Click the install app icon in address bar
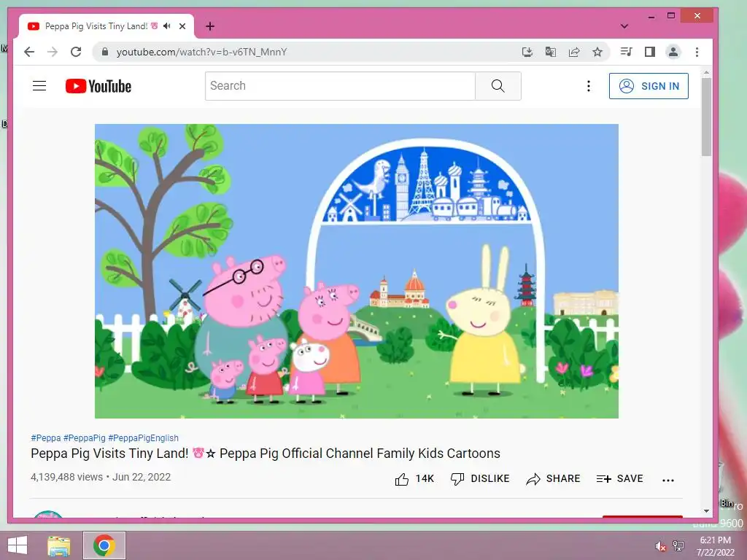 coord(527,52)
